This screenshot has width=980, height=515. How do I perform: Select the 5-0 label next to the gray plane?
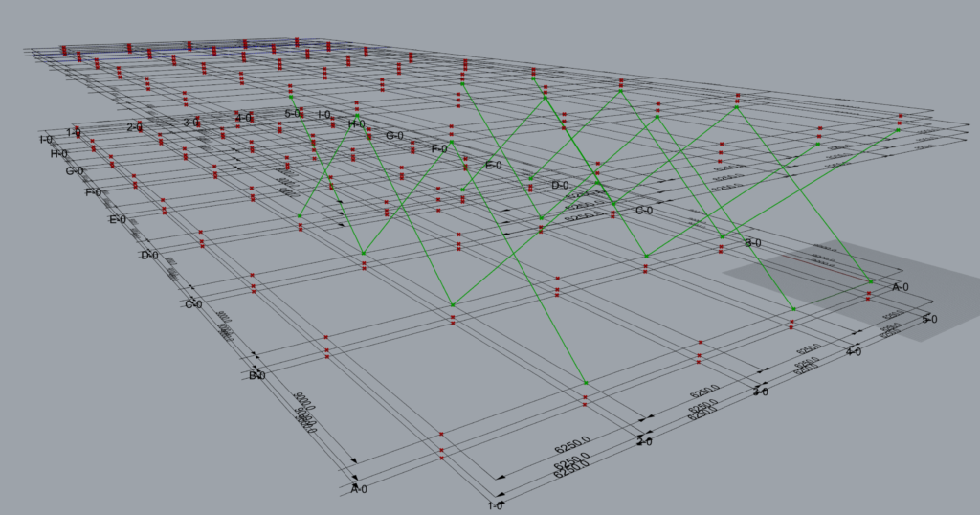point(929,319)
